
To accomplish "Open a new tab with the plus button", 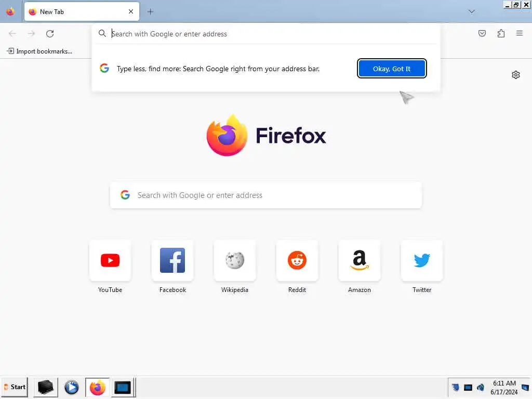I will click(x=150, y=11).
